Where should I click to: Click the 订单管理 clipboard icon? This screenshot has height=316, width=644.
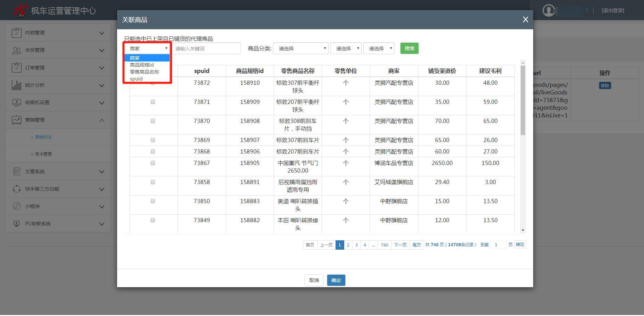(16, 67)
